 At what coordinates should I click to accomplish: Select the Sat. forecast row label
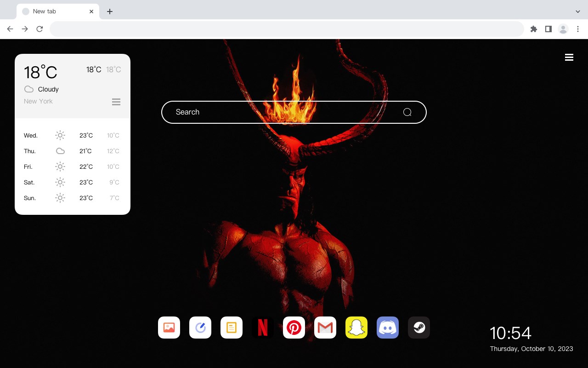29,183
